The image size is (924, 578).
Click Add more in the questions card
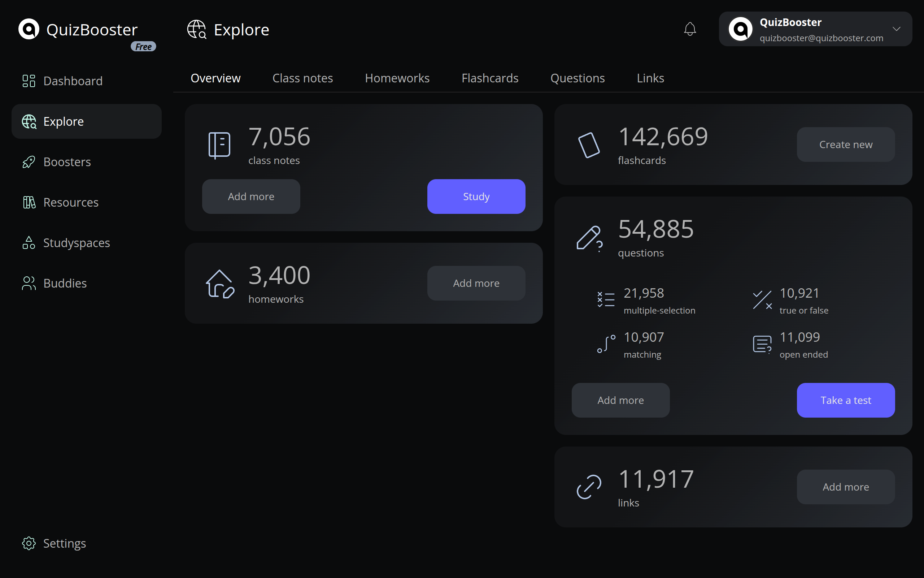click(x=620, y=400)
